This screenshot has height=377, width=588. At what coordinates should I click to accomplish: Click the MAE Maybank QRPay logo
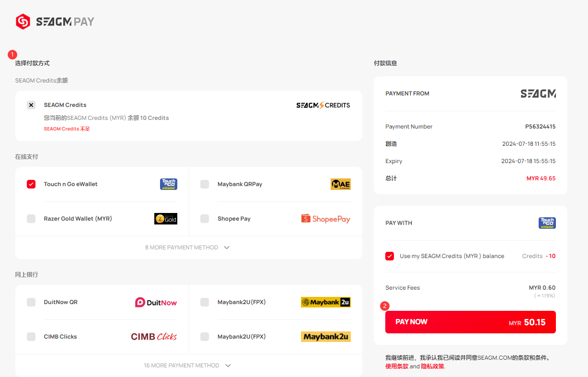pyautogui.click(x=341, y=184)
